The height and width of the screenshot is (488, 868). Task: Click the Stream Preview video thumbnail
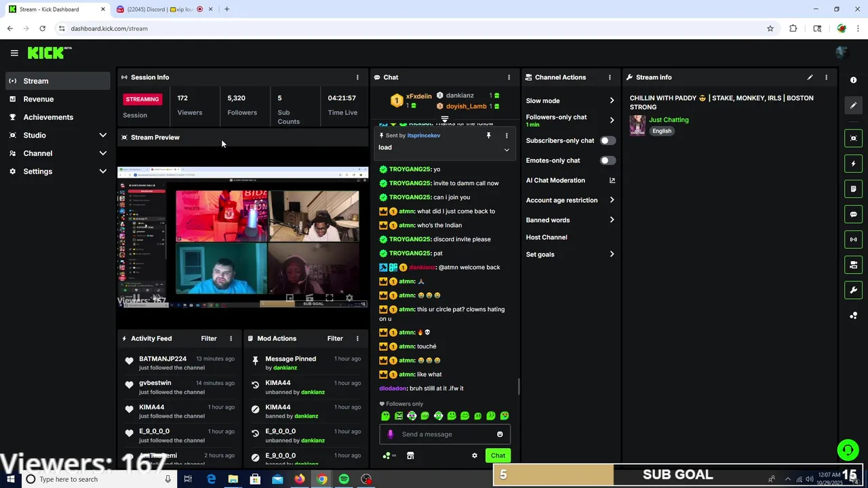(243, 237)
